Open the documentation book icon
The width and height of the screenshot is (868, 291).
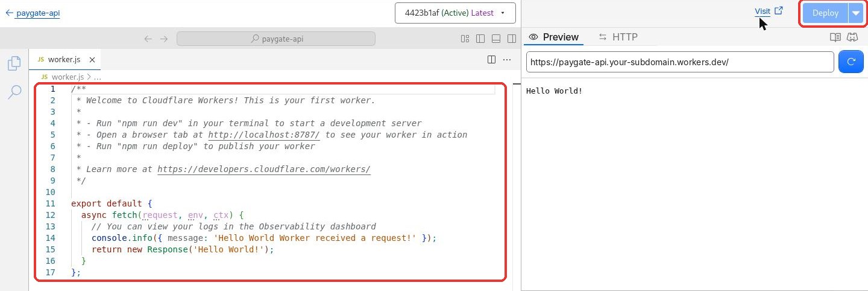point(835,37)
